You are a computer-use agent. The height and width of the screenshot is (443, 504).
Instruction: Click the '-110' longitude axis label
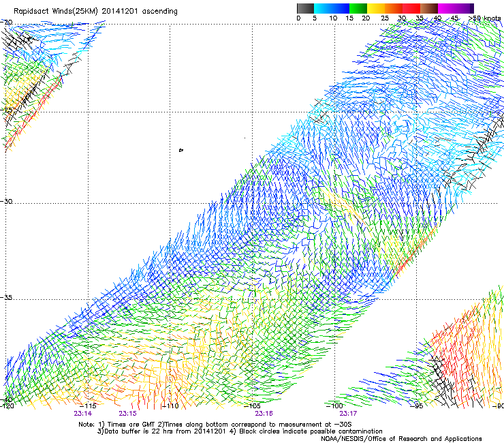point(170,406)
